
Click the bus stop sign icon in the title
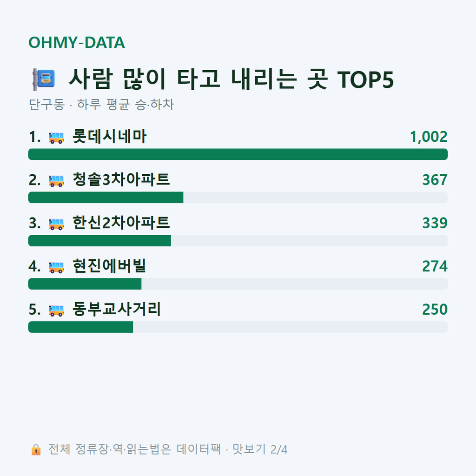(44, 79)
